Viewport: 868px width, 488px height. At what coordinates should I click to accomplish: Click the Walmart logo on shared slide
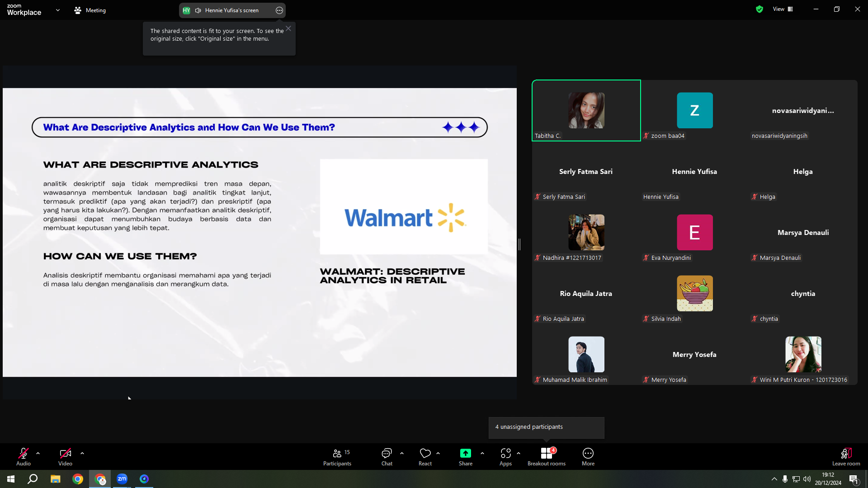[x=405, y=218]
